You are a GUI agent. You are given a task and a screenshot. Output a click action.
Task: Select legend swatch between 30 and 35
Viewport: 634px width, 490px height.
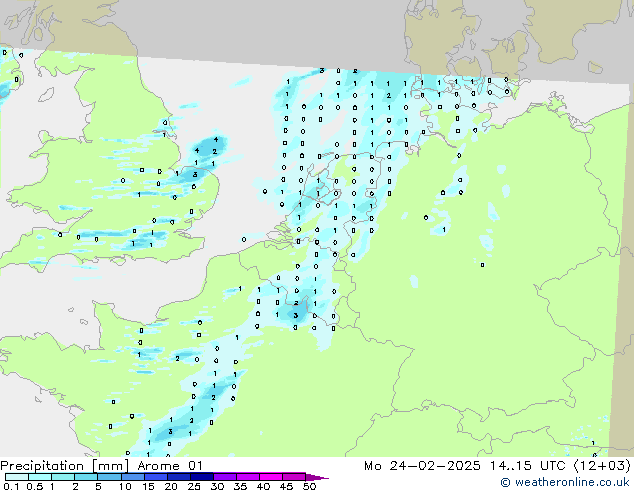pos(224,477)
